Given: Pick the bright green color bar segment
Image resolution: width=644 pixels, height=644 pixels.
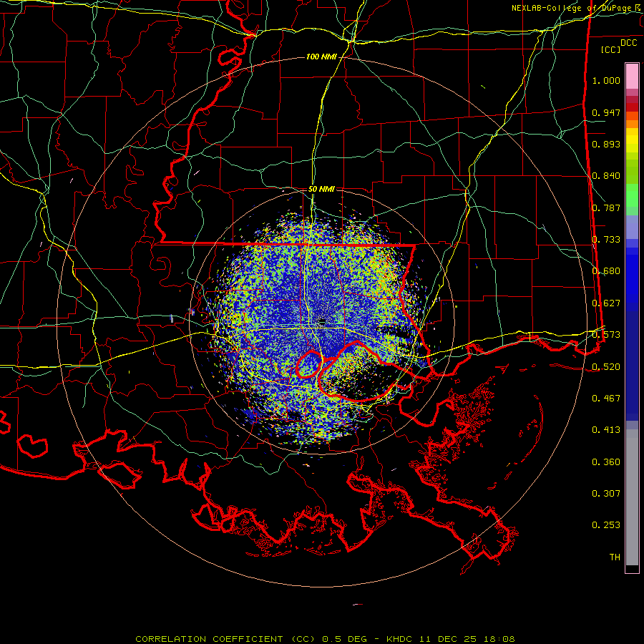Looking at the screenshot, I should click(632, 195).
